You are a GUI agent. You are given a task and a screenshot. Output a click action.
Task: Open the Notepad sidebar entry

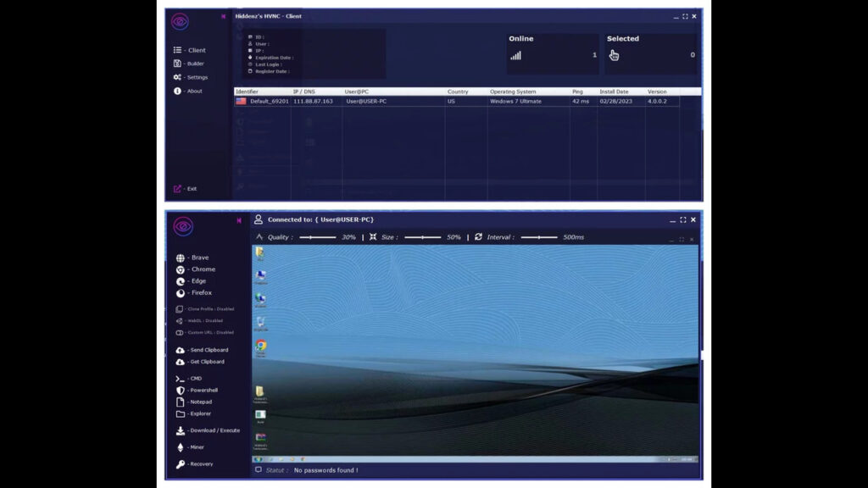194,402
